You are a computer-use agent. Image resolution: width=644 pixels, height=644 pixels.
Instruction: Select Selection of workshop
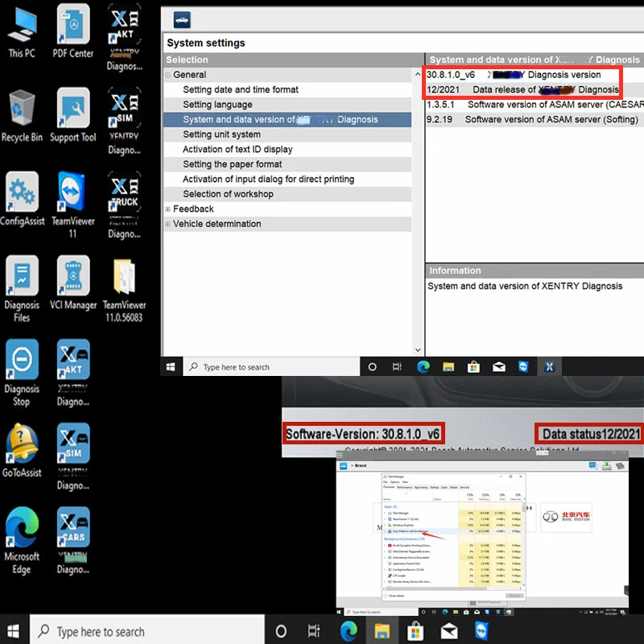[287, 194]
